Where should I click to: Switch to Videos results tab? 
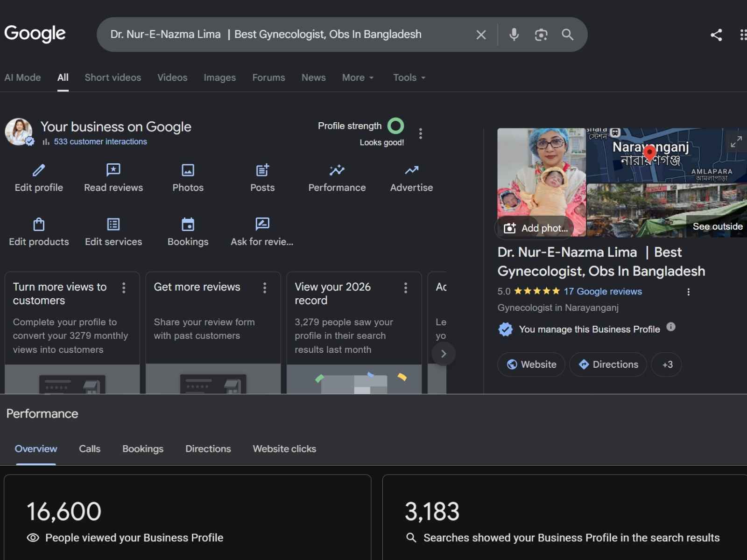172,77
